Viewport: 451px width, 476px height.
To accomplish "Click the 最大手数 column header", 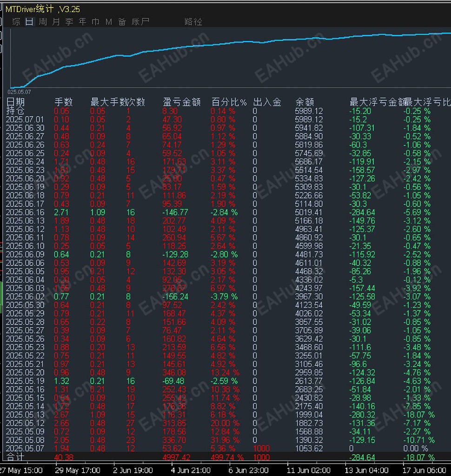I will [x=108, y=102].
